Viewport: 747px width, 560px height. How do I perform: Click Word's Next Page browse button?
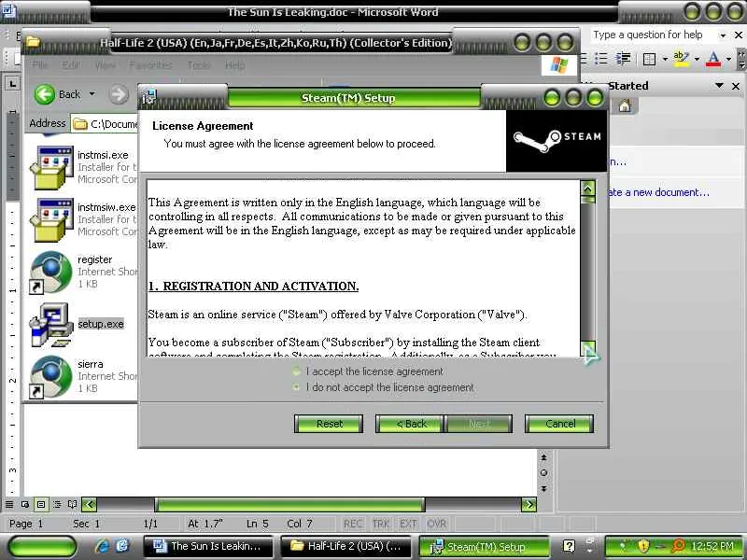(x=543, y=489)
